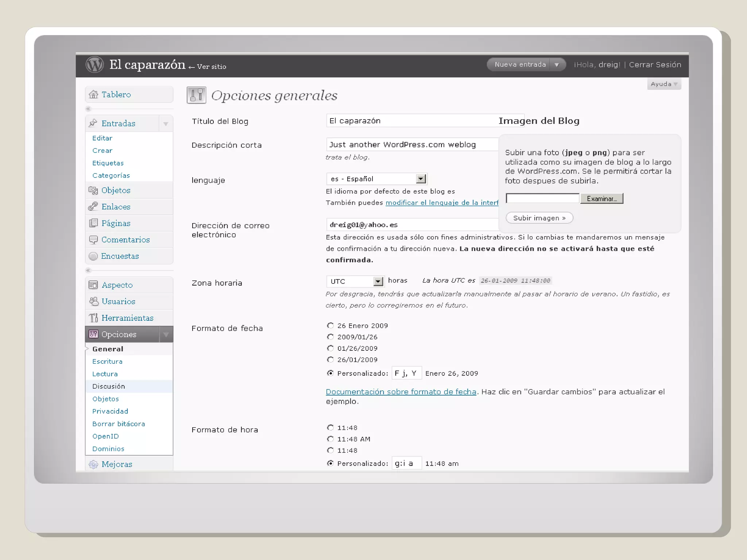Click the Mejoras gear icon

[93, 464]
